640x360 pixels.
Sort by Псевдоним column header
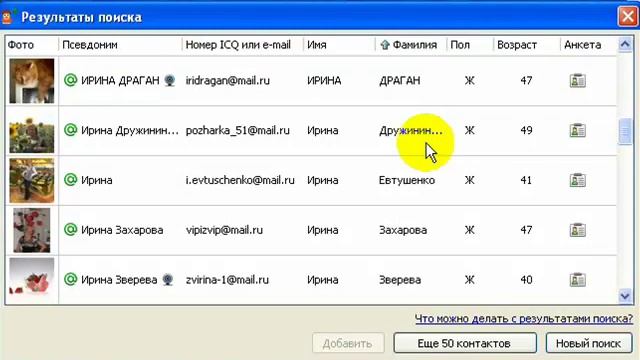(x=120, y=45)
